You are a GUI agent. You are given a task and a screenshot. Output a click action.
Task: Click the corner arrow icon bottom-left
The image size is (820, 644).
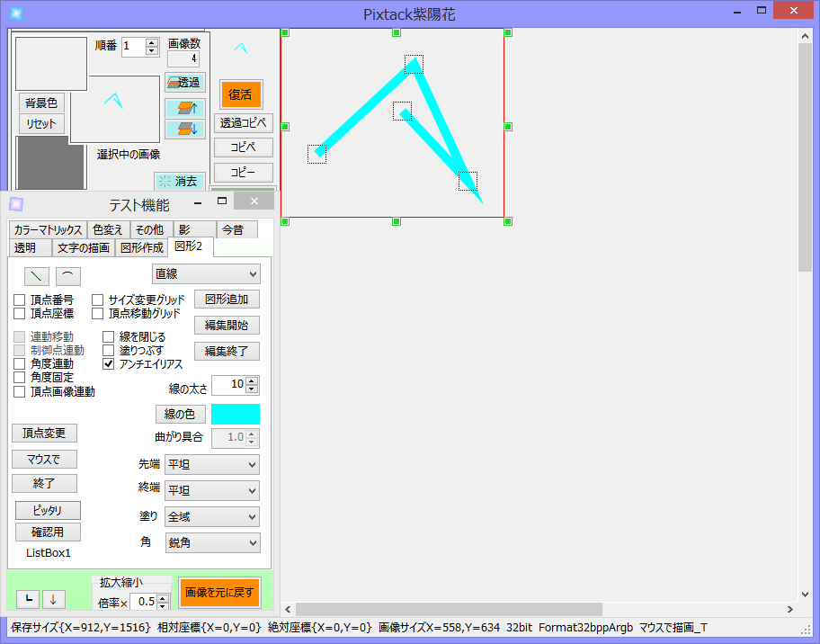29,598
